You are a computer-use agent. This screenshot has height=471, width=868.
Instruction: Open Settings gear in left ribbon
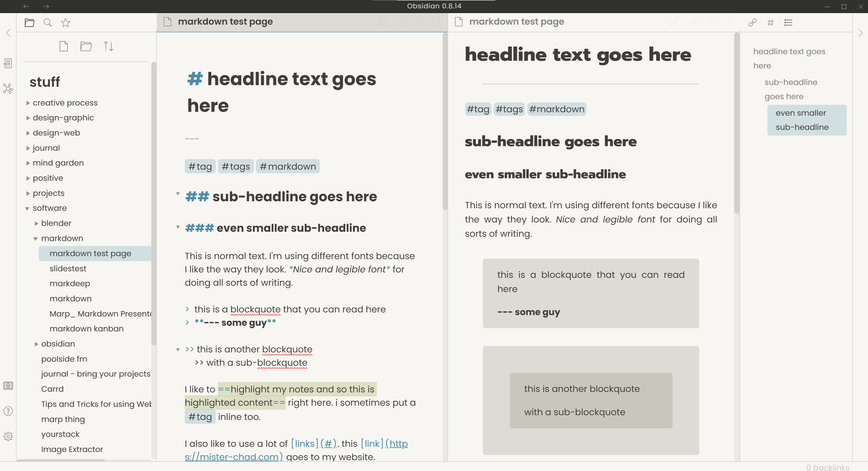tap(8, 436)
